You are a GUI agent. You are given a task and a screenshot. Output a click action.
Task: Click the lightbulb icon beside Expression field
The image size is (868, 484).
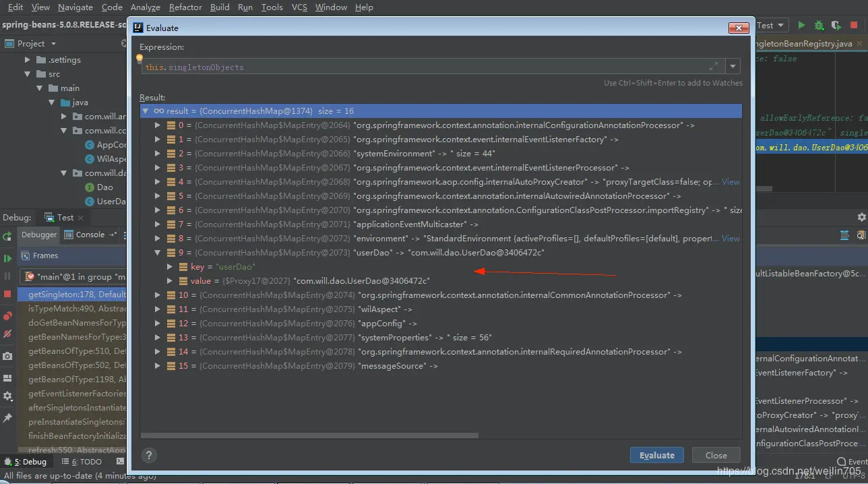pyautogui.click(x=139, y=59)
